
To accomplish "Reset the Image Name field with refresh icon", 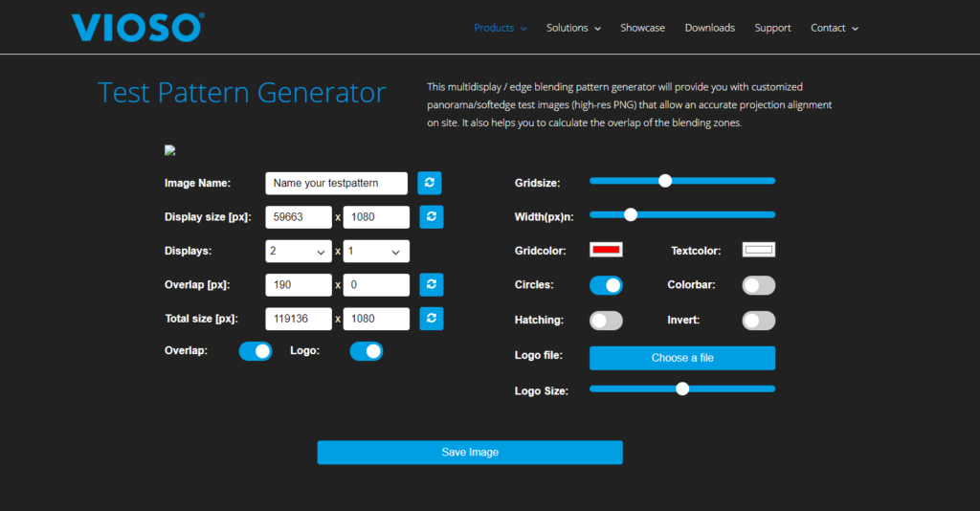I will [430, 183].
